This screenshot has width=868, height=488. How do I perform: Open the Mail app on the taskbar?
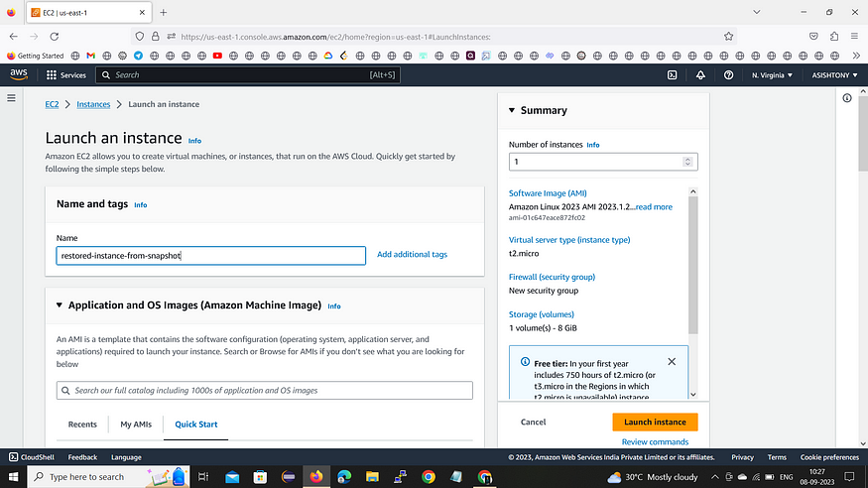(x=232, y=476)
